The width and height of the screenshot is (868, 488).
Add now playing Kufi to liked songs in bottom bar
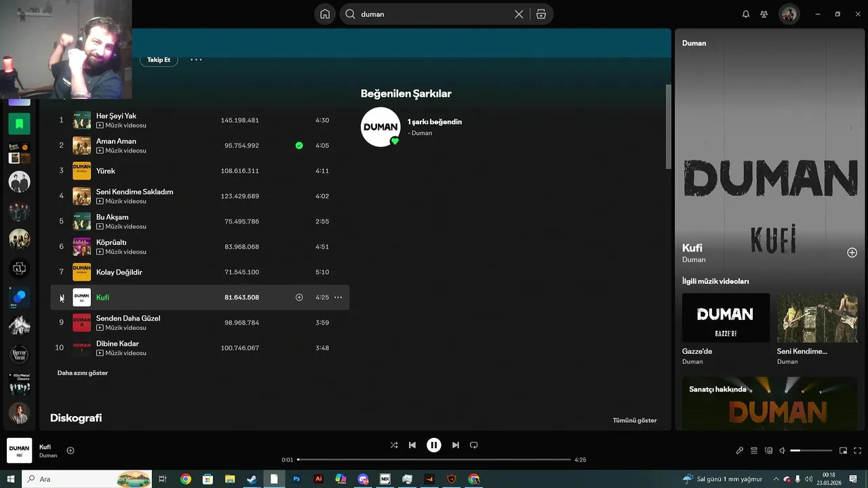[71, 451]
